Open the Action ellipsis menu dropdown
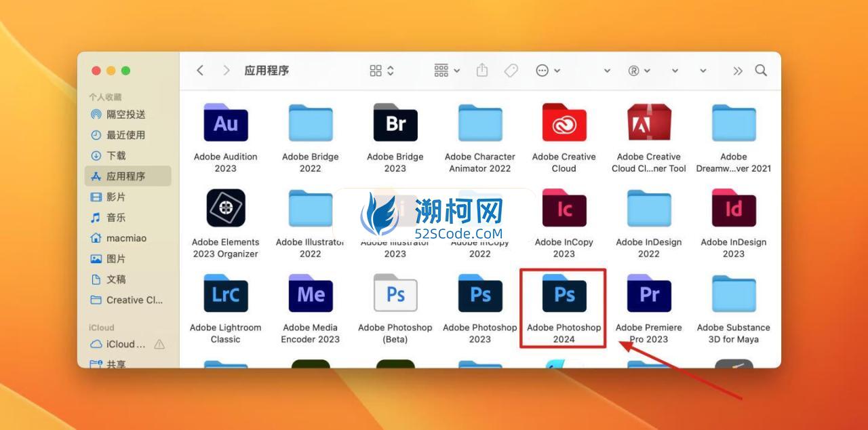Image resolution: width=868 pixels, height=430 pixels. (x=548, y=71)
